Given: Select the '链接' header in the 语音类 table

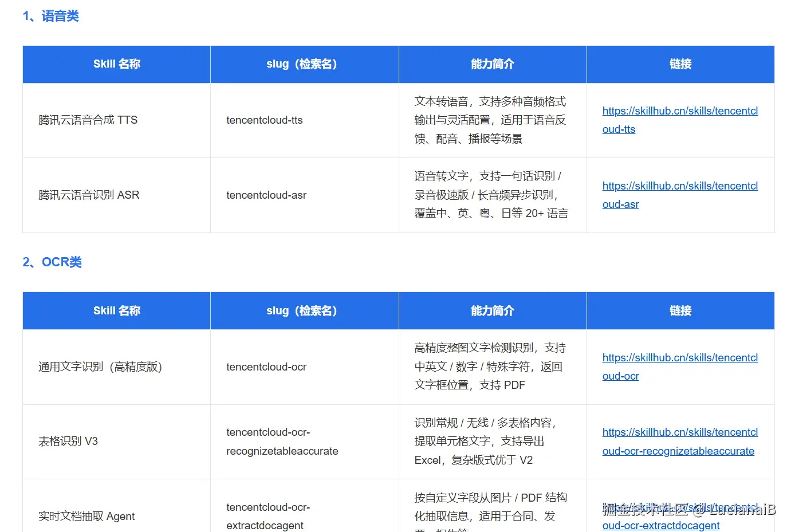Looking at the screenshot, I should pos(680,64).
